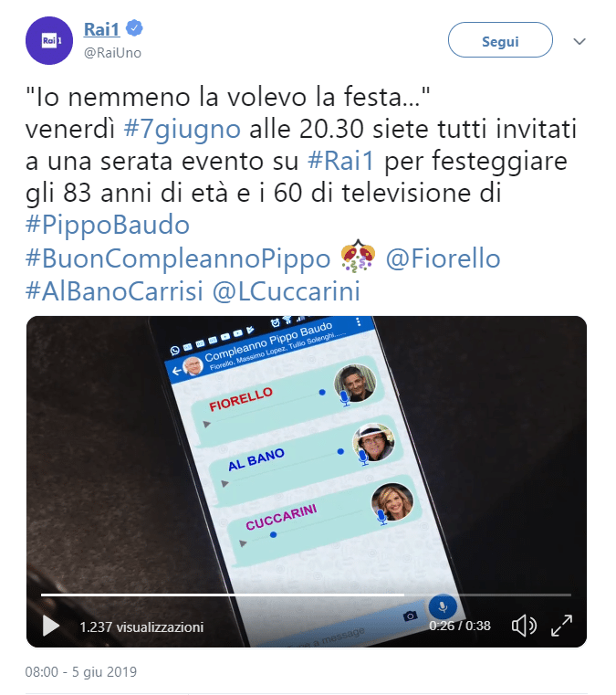Open the @RaiUno handle
Viewport: 616px width, 695px height.
(112, 53)
